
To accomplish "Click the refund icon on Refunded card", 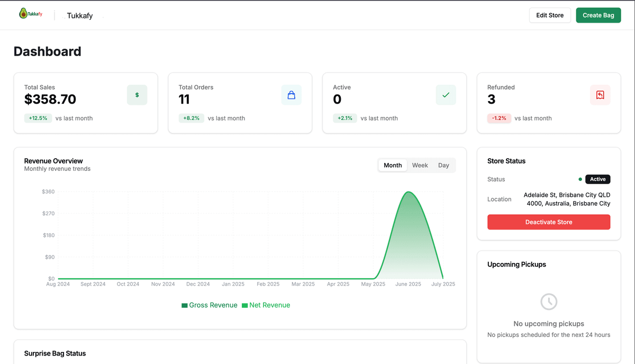I will click(x=600, y=95).
